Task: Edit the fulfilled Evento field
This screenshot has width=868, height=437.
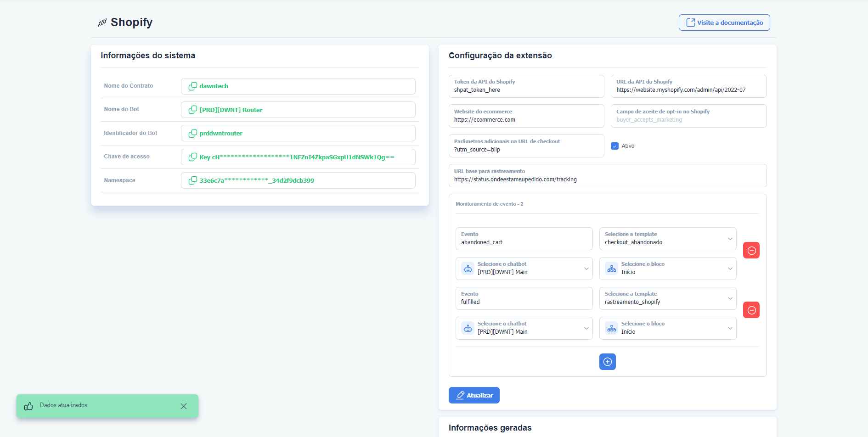Action: click(x=524, y=298)
